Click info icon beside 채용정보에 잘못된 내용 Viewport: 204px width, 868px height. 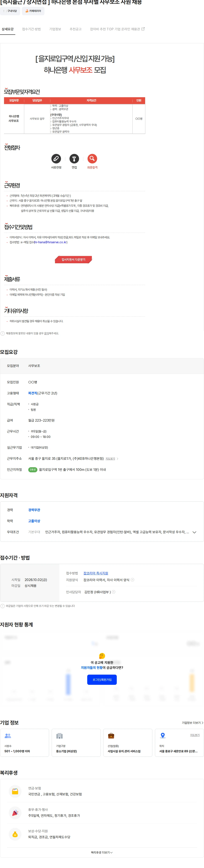click(x=3, y=333)
